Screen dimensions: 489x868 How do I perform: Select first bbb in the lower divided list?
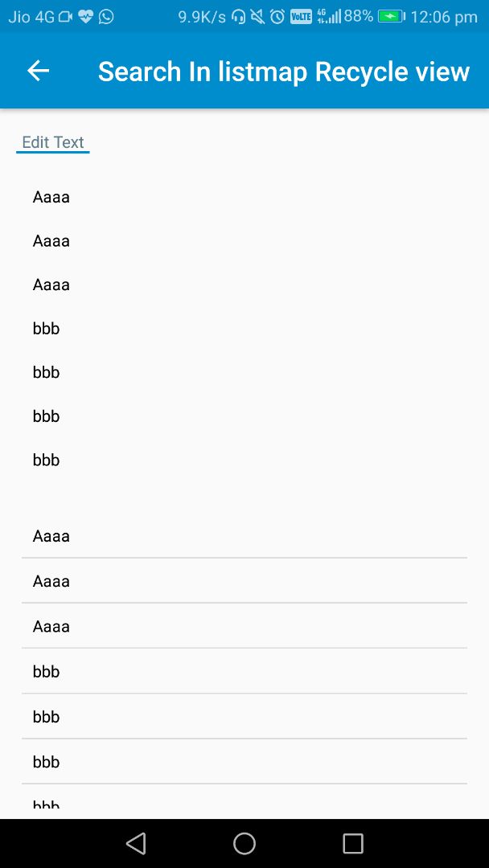point(47,671)
